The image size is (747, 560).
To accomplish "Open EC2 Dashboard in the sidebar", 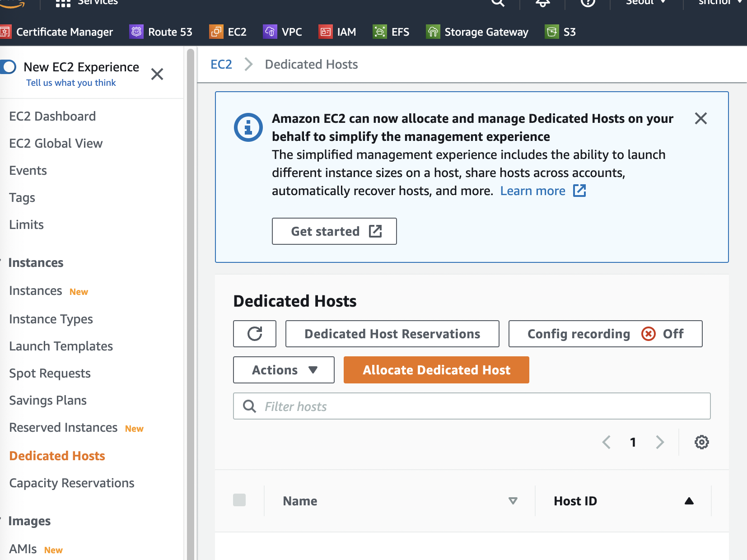I will (x=52, y=117).
